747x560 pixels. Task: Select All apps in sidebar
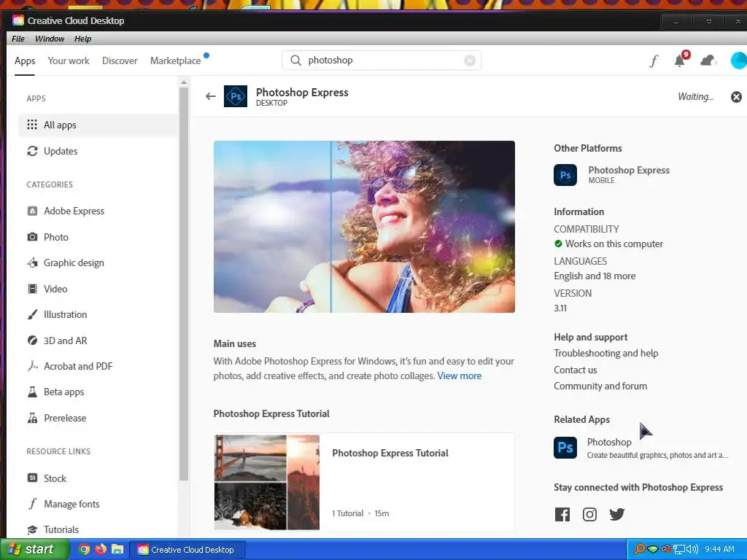98,125
